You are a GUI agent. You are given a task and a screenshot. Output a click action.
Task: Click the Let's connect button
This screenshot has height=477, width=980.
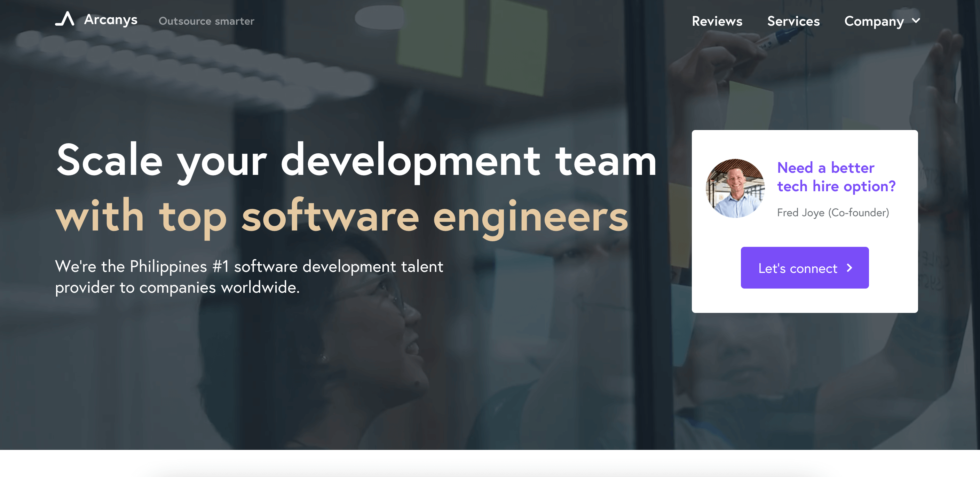[x=805, y=268]
